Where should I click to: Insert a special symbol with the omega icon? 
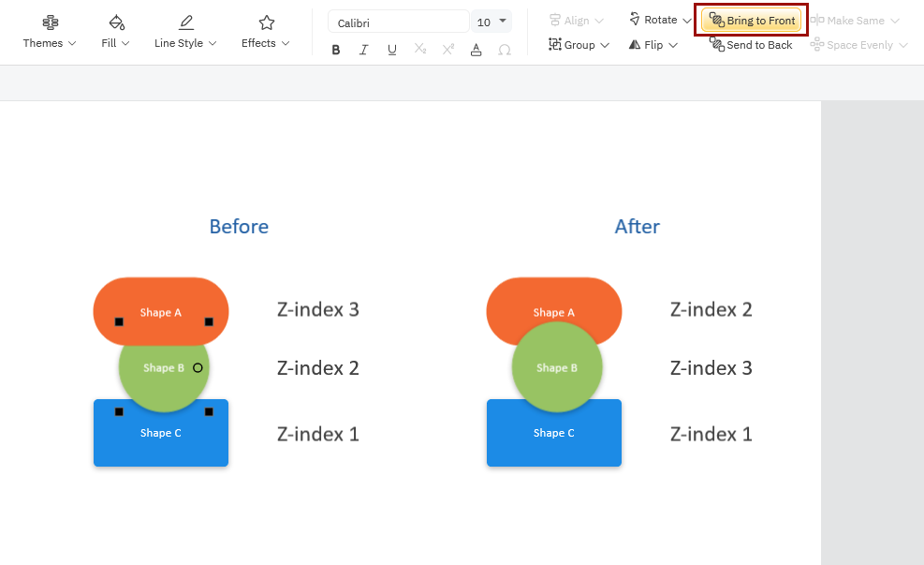tap(505, 50)
